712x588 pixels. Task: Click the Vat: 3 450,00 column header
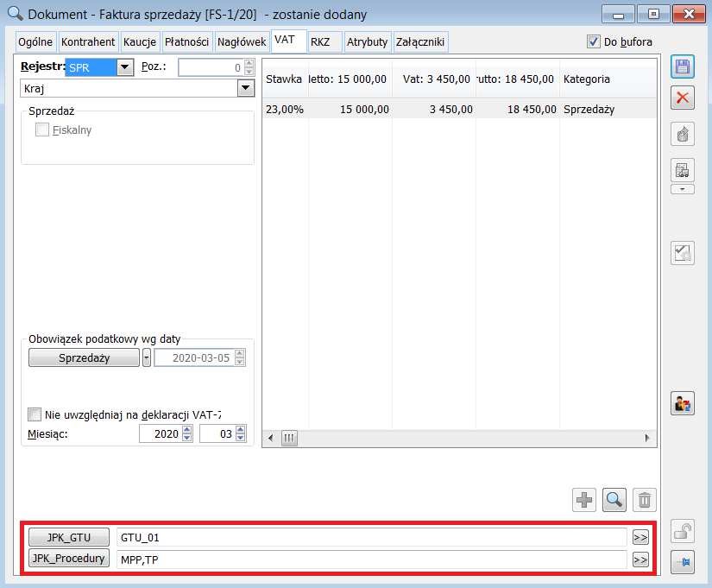[433, 79]
